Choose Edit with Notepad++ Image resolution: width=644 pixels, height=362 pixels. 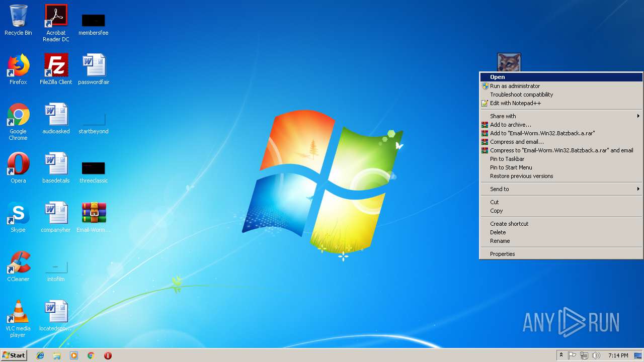[561, 103]
